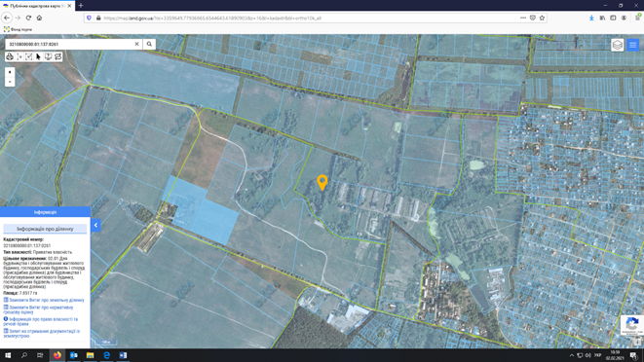This screenshot has width=644, height=362.
Task: Open Замовити Витяг про нормативну грошову оцінку
Action: 39,309
